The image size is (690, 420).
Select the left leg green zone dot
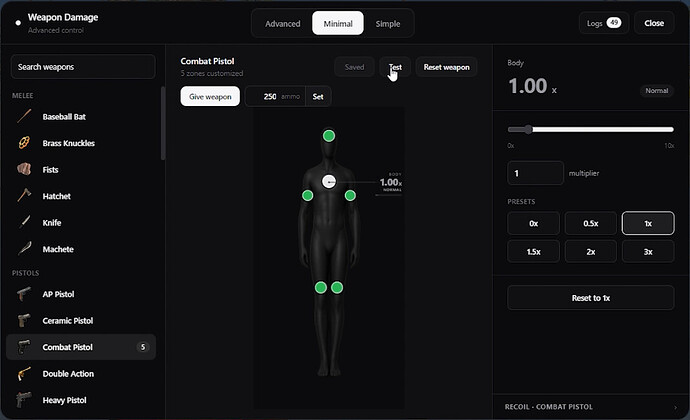tap(321, 287)
